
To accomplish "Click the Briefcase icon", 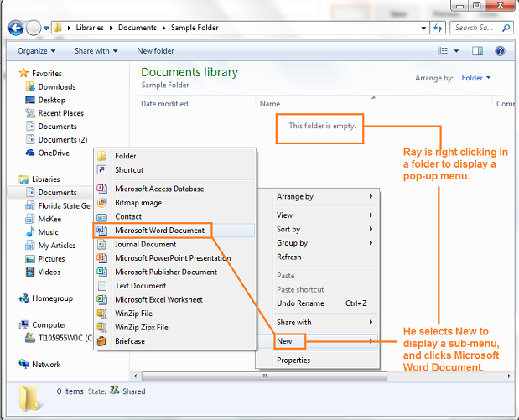I will click(101, 341).
